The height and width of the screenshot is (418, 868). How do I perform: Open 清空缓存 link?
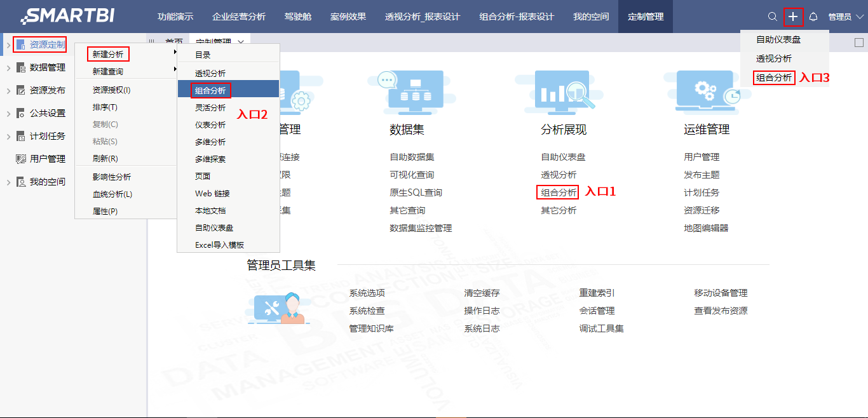[482, 293]
